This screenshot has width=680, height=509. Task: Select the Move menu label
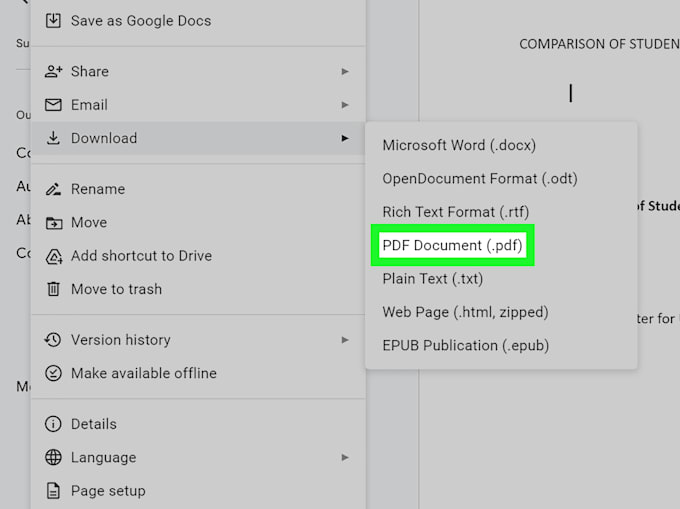[89, 222]
